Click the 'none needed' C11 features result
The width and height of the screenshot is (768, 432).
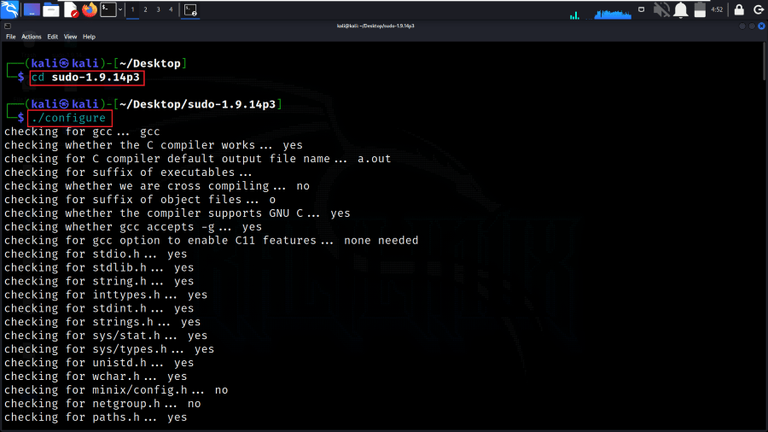pos(381,240)
